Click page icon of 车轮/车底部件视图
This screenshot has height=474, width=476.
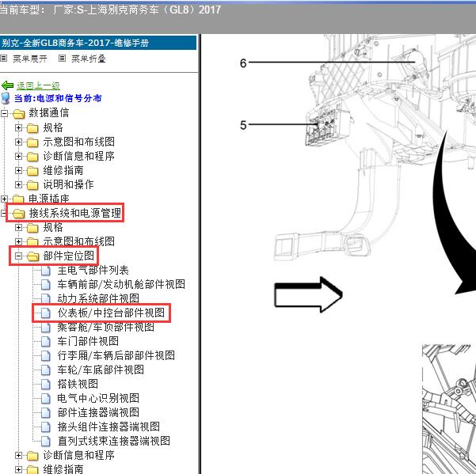coord(46,370)
